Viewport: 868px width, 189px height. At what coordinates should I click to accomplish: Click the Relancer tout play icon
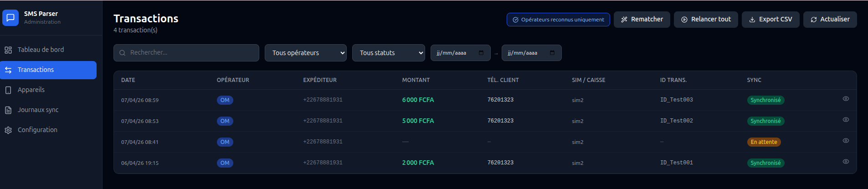point(684,20)
